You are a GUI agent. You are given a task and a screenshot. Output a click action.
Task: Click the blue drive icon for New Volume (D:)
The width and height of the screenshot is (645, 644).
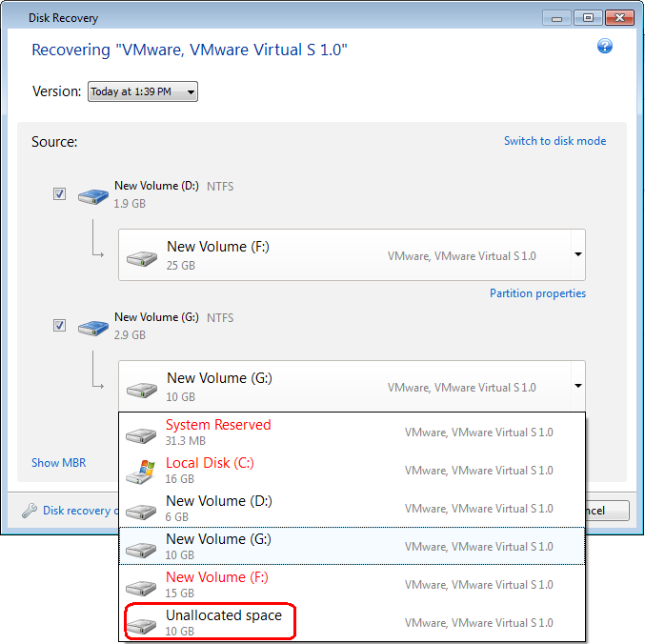point(93,196)
